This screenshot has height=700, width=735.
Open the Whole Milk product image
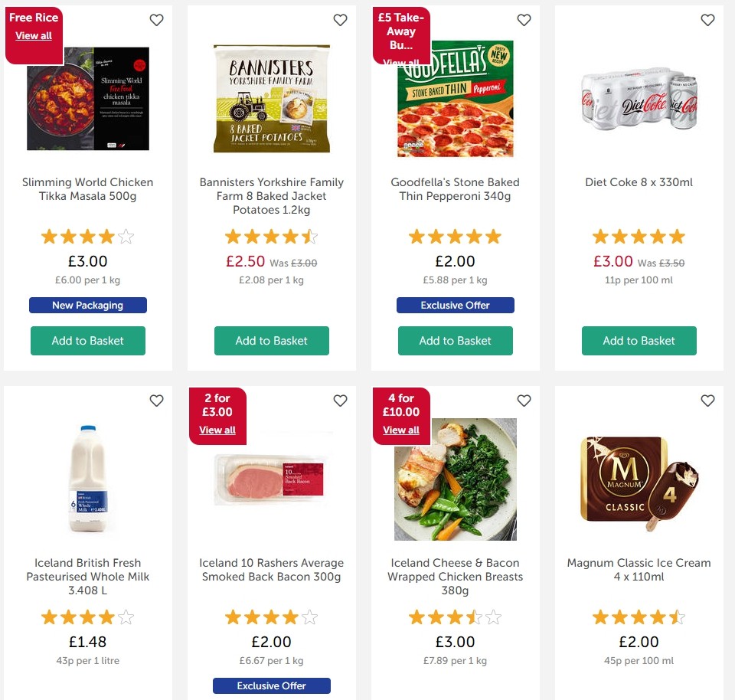[x=87, y=479]
